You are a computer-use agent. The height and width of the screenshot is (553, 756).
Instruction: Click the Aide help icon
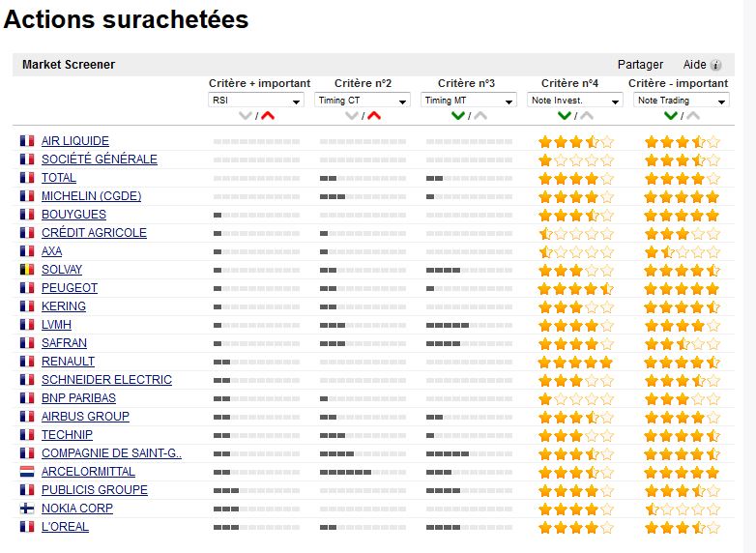tap(716, 66)
